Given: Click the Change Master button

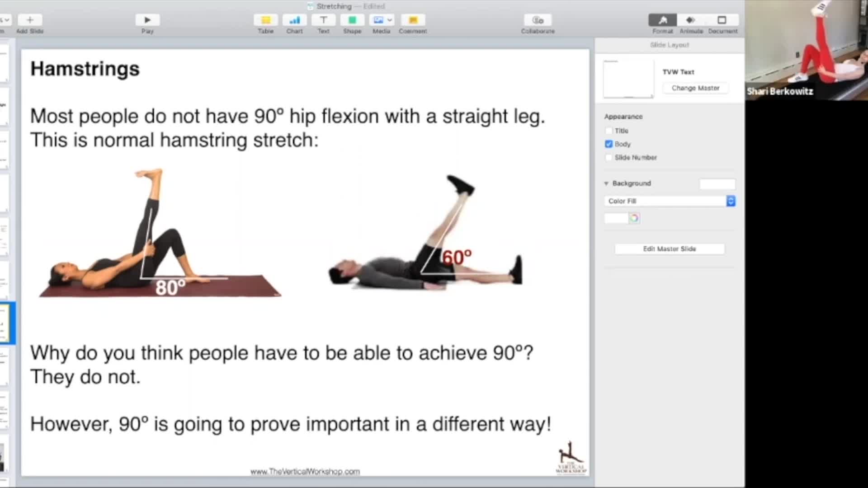Looking at the screenshot, I should tap(695, 88).
